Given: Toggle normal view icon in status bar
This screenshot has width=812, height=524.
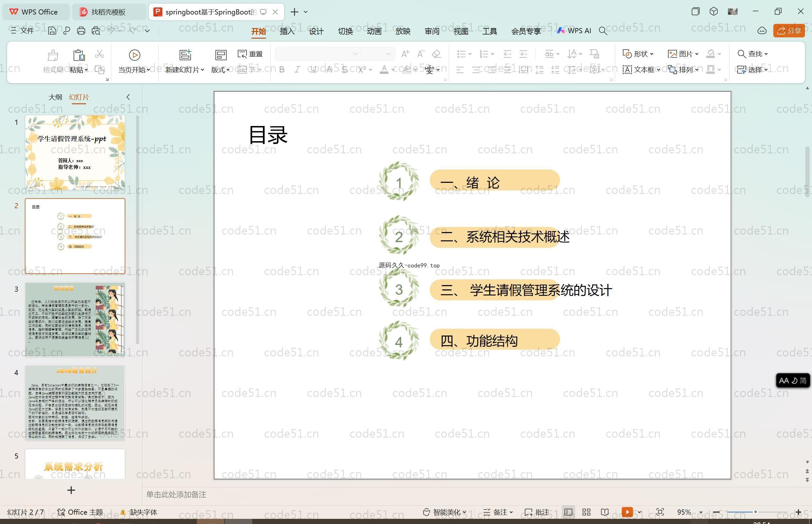Looking at the screenshot, I should 568,512.
